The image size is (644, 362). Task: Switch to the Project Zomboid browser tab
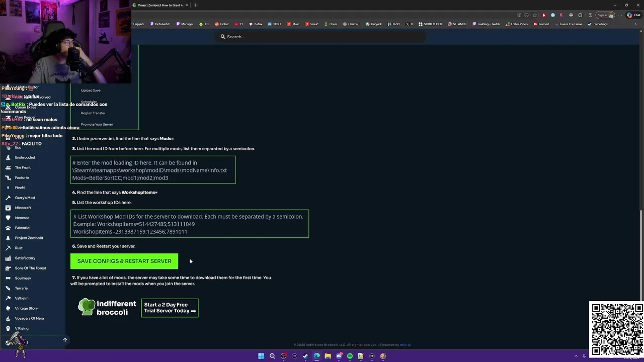pyautogui.click(x=160, y=5)
